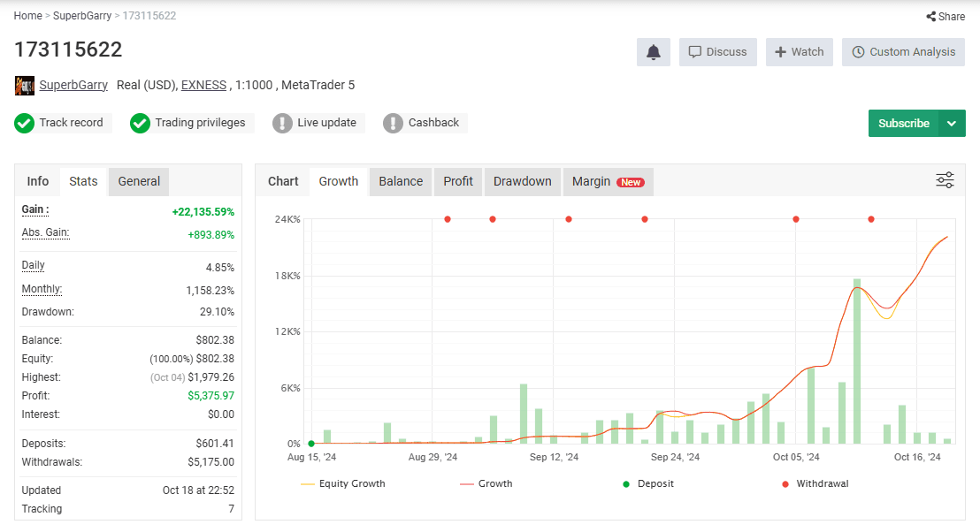This screenshot has width=980, height=532.
Task: Open Custom Analysis options
Action: 903,52
